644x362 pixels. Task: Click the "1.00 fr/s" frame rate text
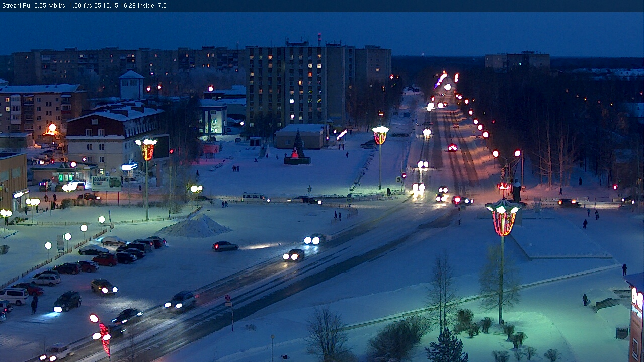(81, 6)
